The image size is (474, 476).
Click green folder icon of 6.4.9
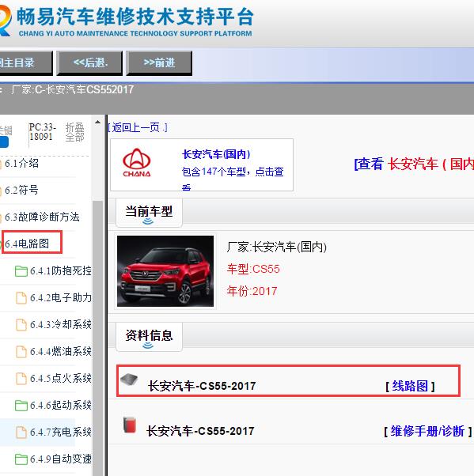tap(21, 459)
